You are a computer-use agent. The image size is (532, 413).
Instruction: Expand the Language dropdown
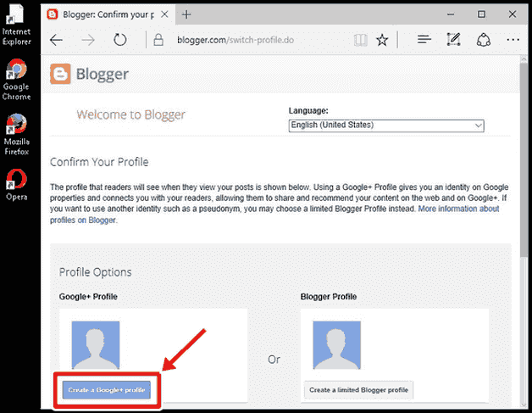(386, 126)
